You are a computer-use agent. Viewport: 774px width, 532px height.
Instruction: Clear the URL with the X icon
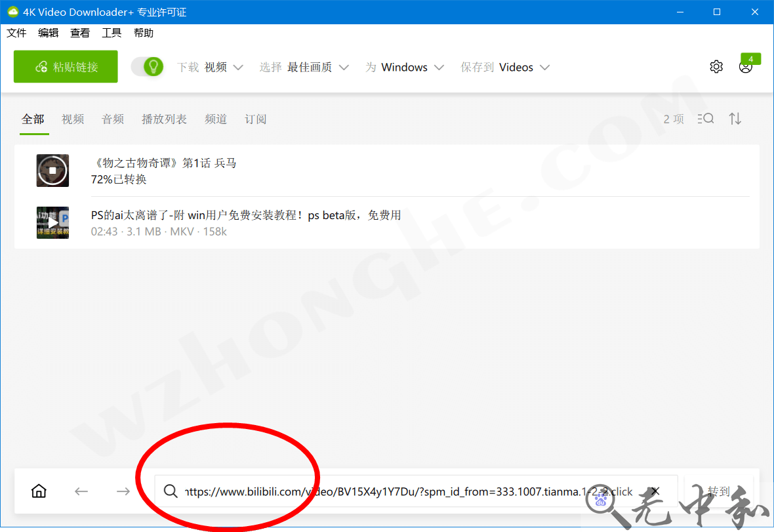(x=655, y=491)
